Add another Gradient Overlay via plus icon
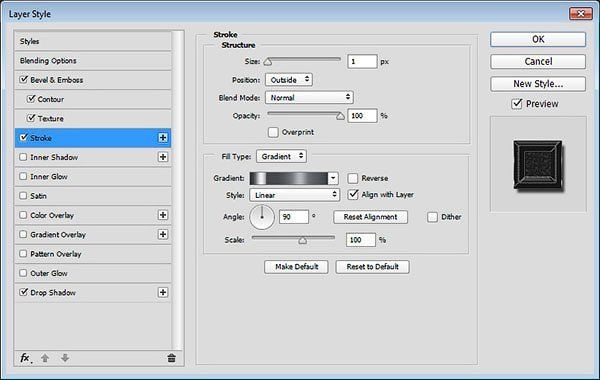 [163, 234]
